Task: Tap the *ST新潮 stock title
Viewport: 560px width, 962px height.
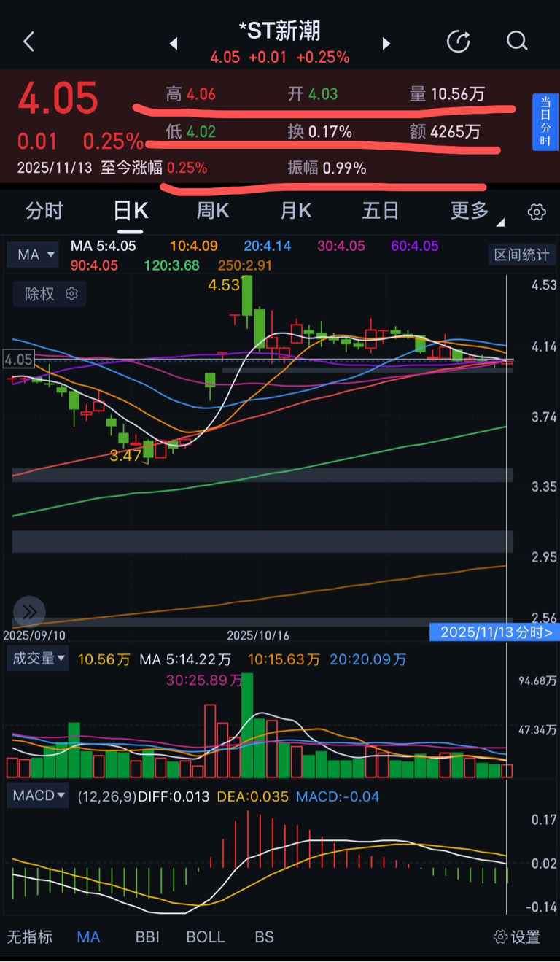Action: (280, 31)
